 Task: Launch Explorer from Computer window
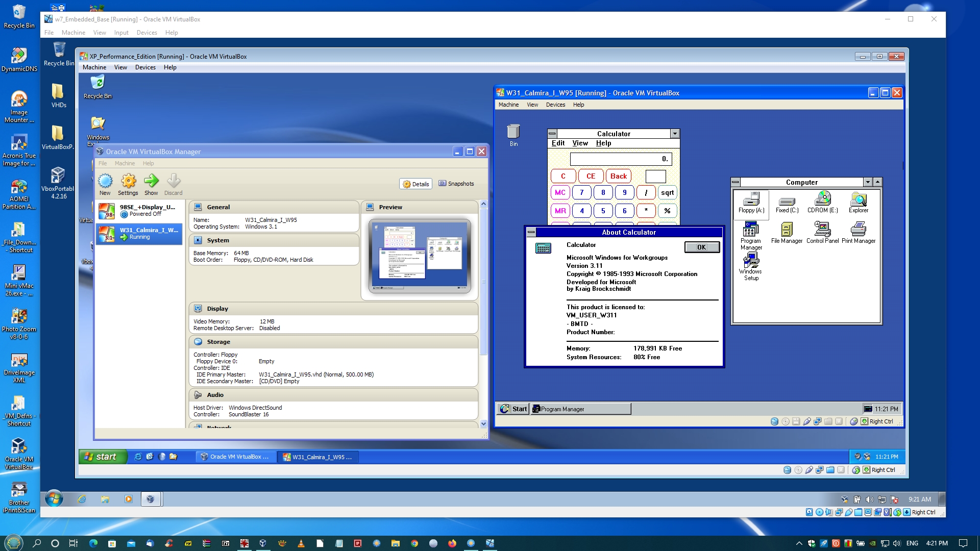pyautogui.click(x=858, y=203)
